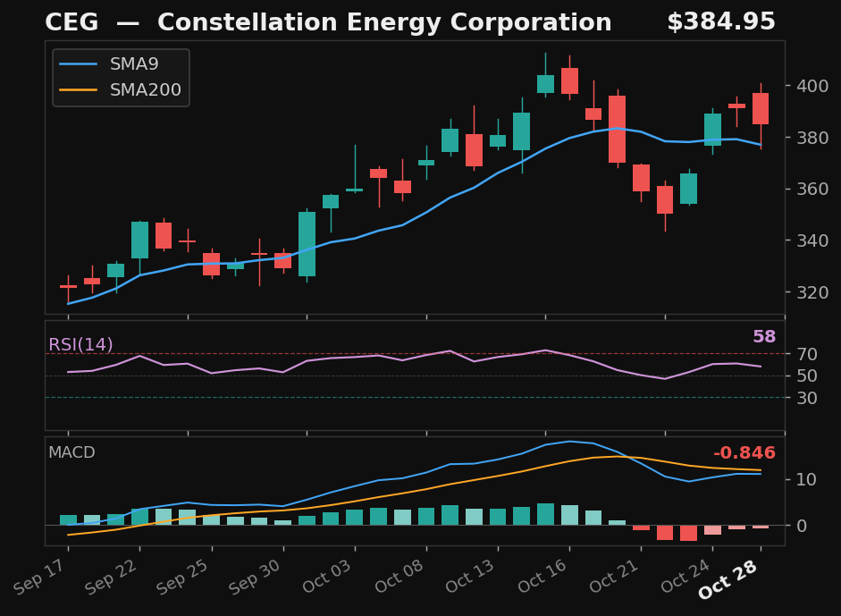This screenshot has width=841, height=616.
Task: Click the 320 price axis label
Action: click(812, 292)
